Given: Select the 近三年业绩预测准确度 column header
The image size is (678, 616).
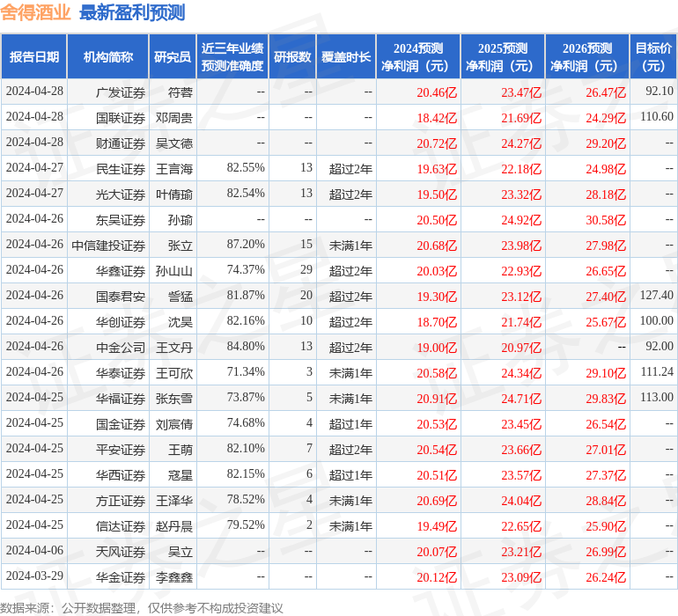Looking at the screenshot, I should (x=232, y=56).
